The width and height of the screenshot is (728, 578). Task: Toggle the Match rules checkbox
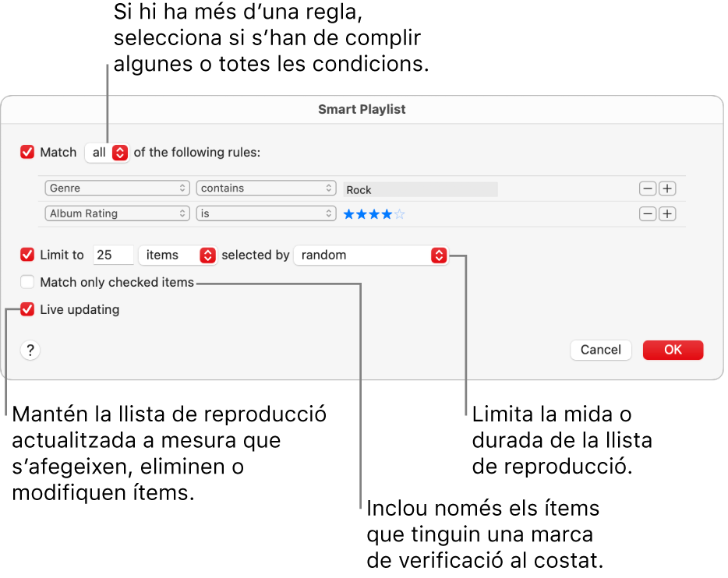tap(27, 152)
